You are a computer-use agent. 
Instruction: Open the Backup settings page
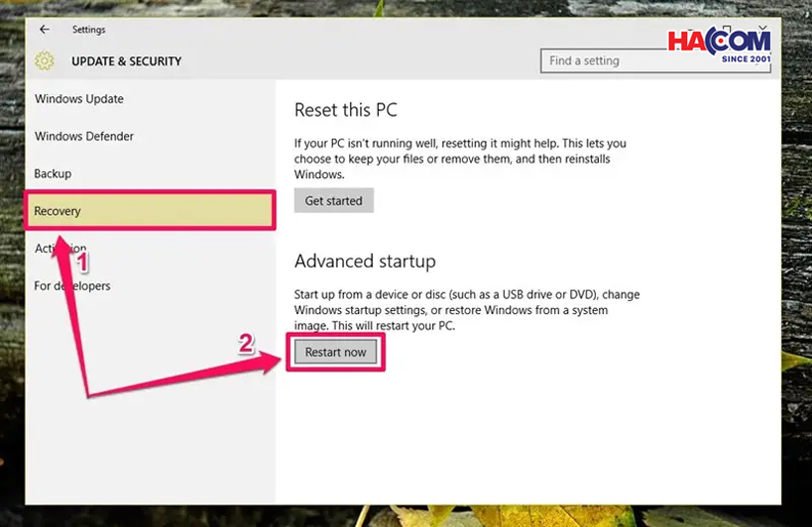tap(53, 173)
